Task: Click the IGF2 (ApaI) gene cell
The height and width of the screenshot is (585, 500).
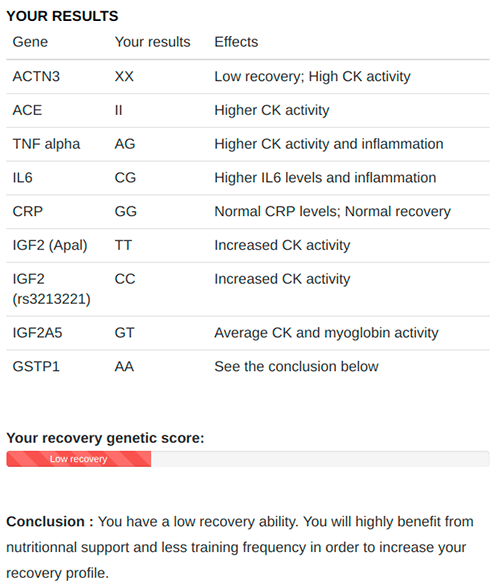Action: pyautogui.click(x=50, y=245)
